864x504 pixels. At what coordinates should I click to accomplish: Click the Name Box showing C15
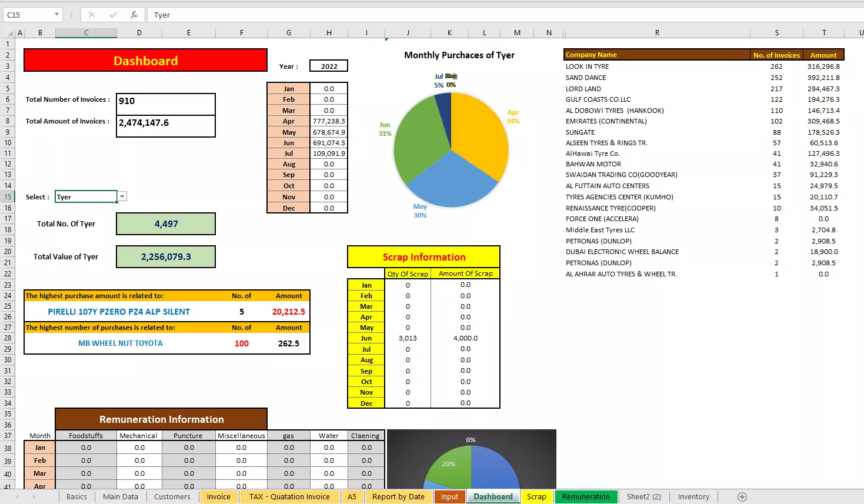click(28, 15)
